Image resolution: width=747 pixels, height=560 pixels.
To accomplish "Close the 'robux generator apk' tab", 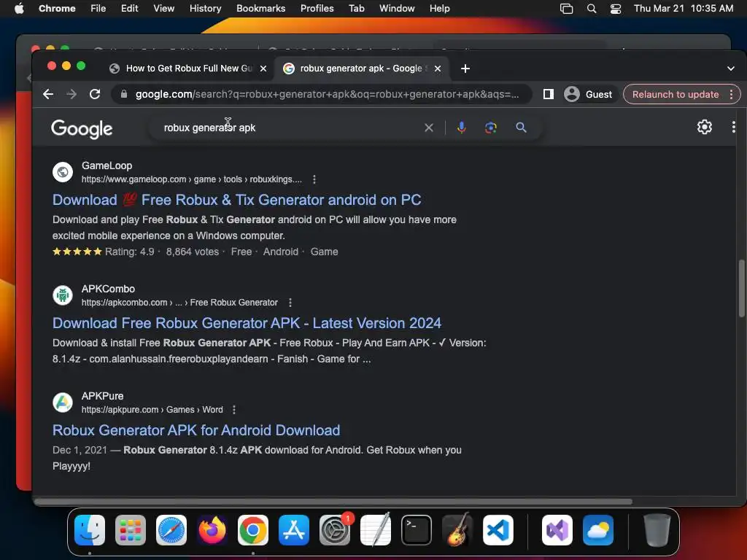I will (x=438, y=69).
